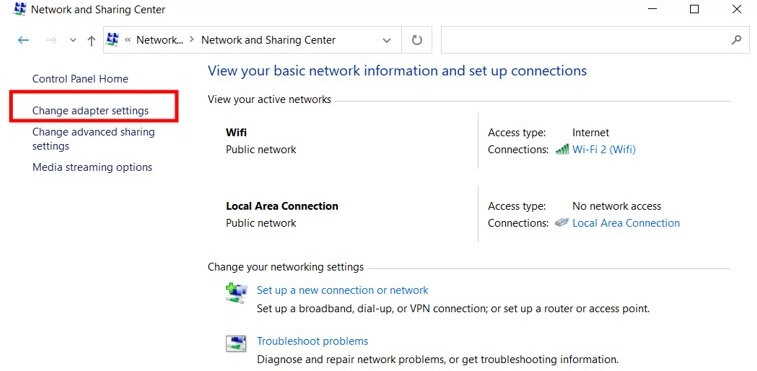
Task: Open Troubleshoot problems
Action: point(312,341)
